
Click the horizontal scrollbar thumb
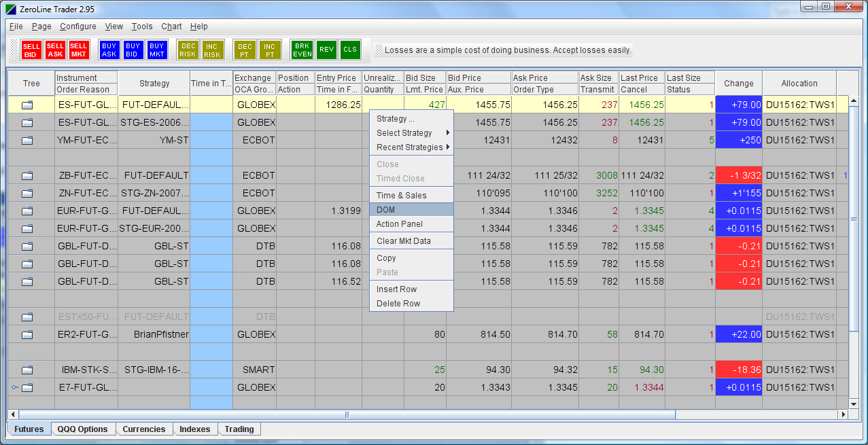(347, 414)
